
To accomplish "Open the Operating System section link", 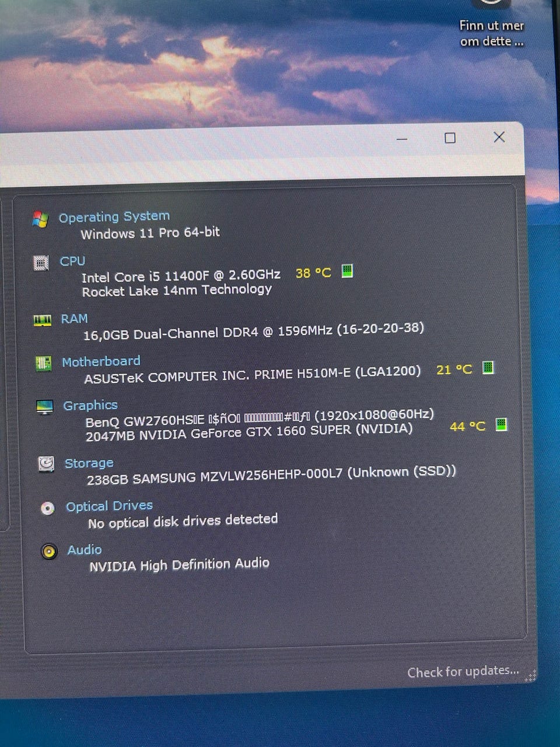I will point(114,217).
